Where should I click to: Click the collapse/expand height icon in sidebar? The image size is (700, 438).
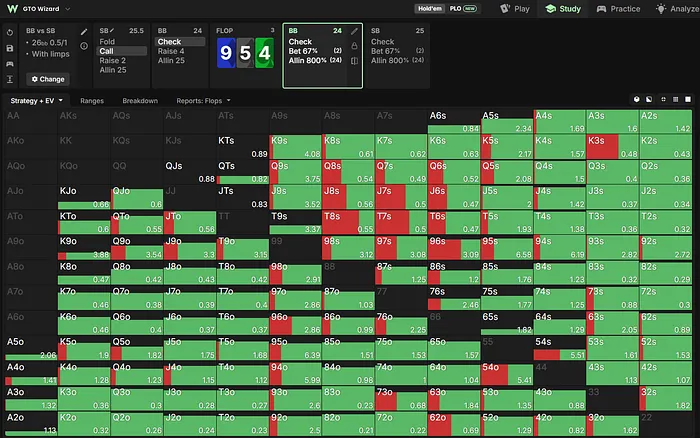(x=10, y=79)
